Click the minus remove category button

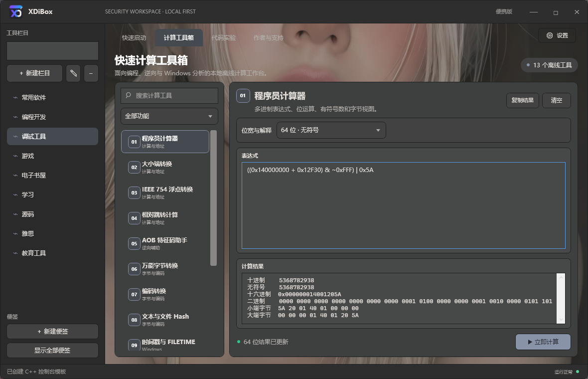coord(91,73)
